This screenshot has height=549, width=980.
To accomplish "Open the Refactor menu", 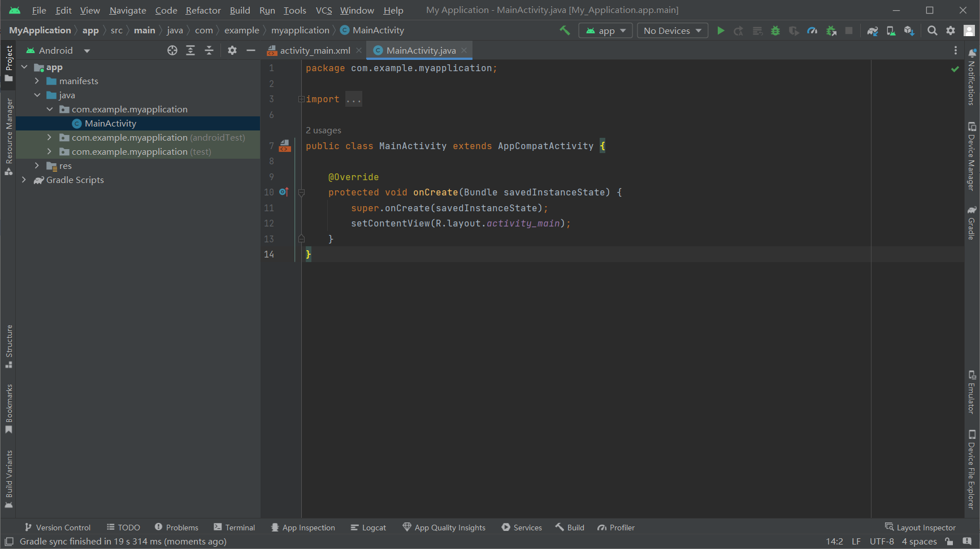I will tap(203, 10).
